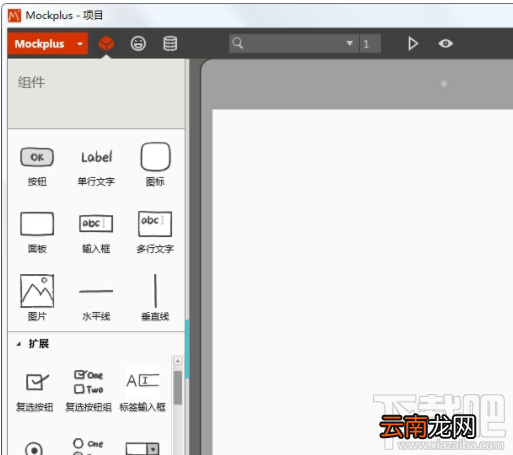The height and width of the screenshot is (455, 513).
Task: Select the 多行文字 multiline text component
Action: tap(155, 232)
